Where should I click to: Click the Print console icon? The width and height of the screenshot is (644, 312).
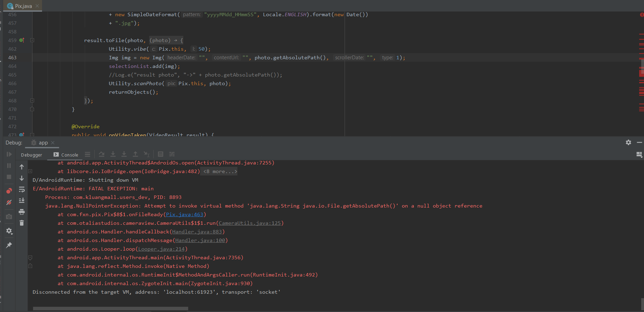coord(22,212)
